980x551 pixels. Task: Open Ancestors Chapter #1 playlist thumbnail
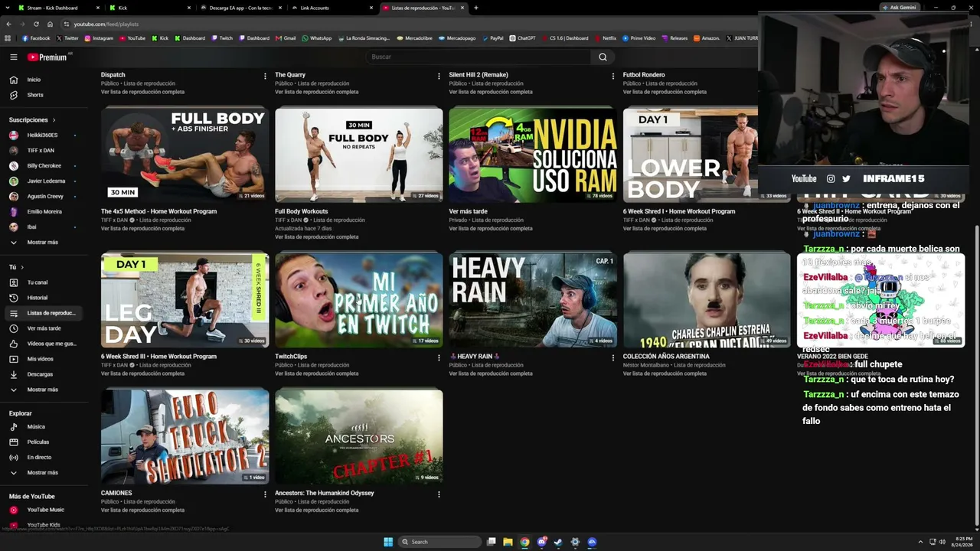pyautogui.click(x=358, y=436)
